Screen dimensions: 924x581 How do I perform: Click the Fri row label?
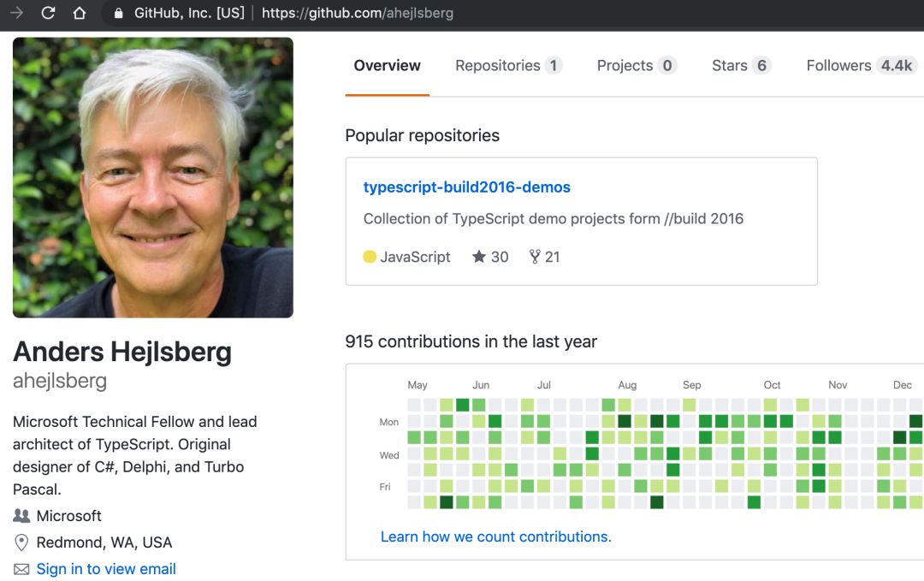385,487
